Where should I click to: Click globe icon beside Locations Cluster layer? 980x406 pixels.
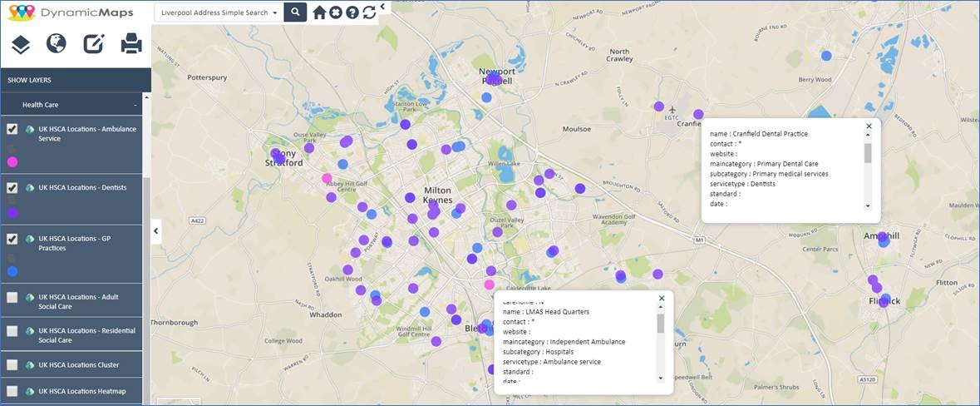point(29,364)
